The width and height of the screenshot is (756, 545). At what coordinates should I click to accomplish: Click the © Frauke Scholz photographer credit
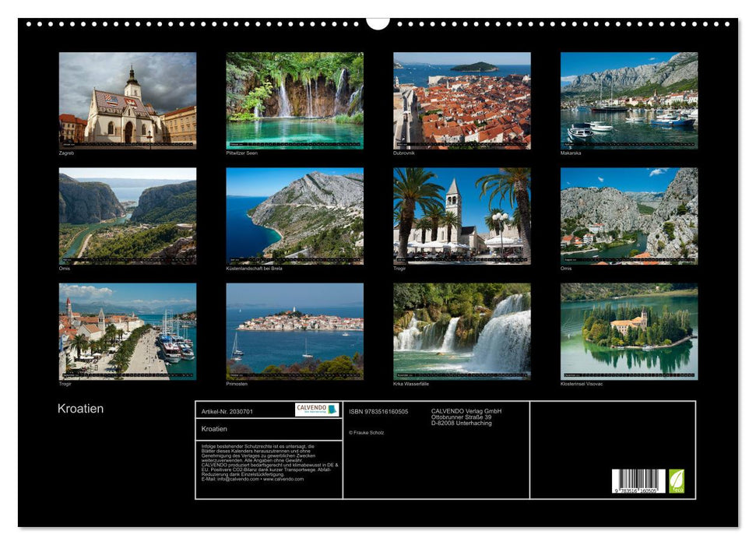[366, 432]
